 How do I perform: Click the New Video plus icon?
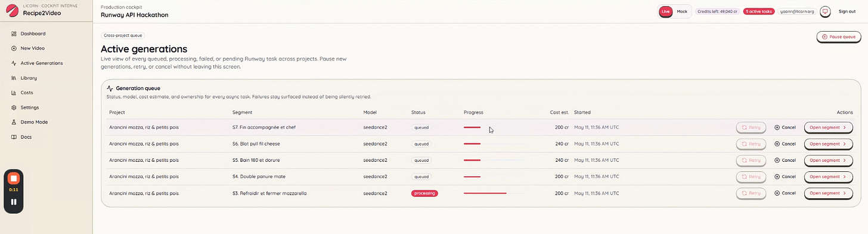(x=14, y=48)
